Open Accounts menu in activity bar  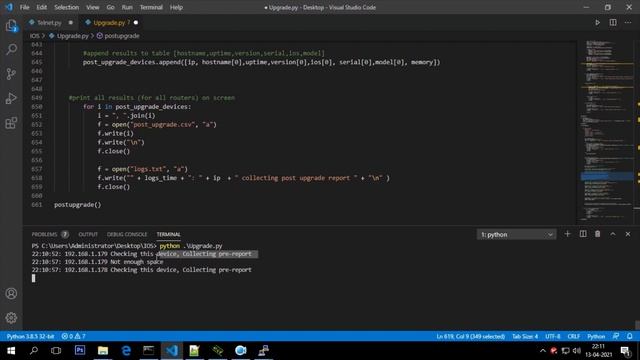pyautogui.click(x=11, y=293)
